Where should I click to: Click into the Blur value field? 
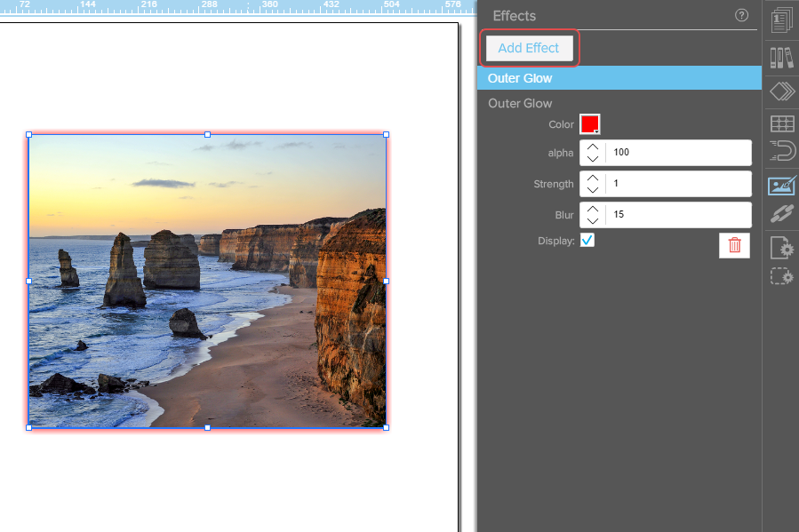(x=677, y=215)
